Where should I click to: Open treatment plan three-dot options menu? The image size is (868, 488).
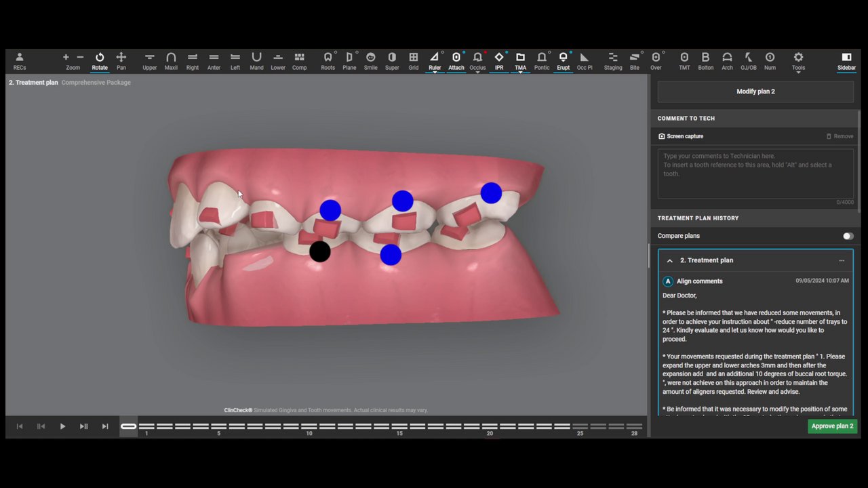point(842,260)
